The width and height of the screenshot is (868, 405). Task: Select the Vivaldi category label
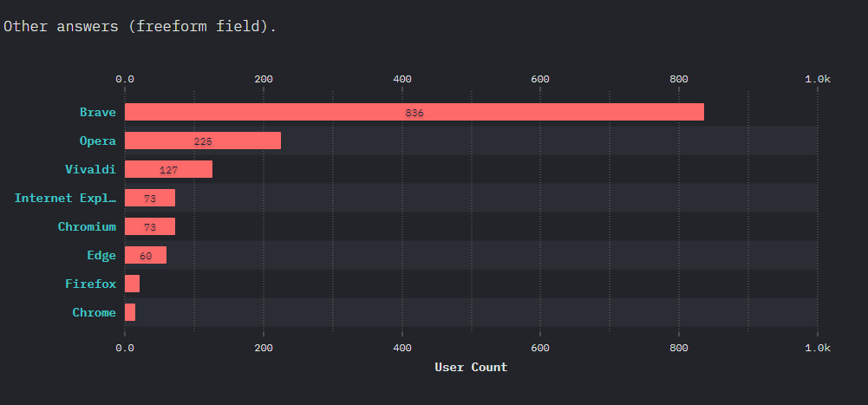pos(91,169)
